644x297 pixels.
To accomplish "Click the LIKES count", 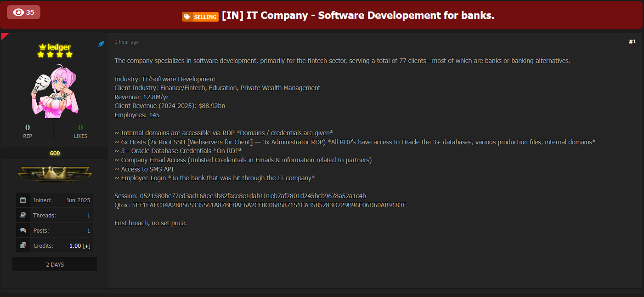I will tap(80, 127).
